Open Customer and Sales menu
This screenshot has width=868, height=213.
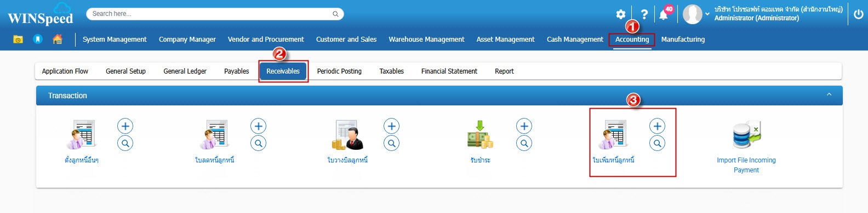tap(346, 40)
